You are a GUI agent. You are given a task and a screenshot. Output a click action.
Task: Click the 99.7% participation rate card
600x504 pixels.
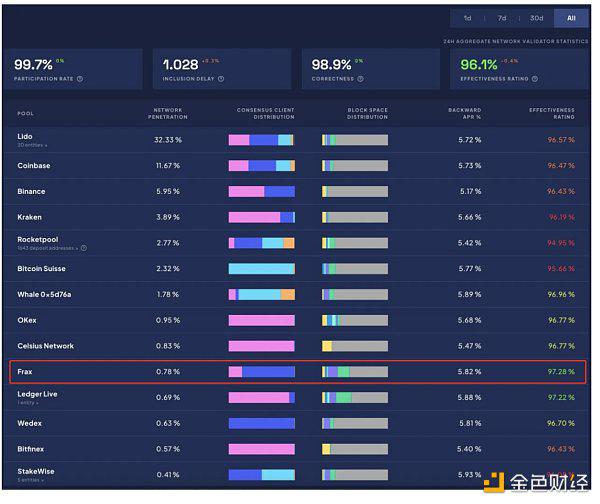(73, 69)
